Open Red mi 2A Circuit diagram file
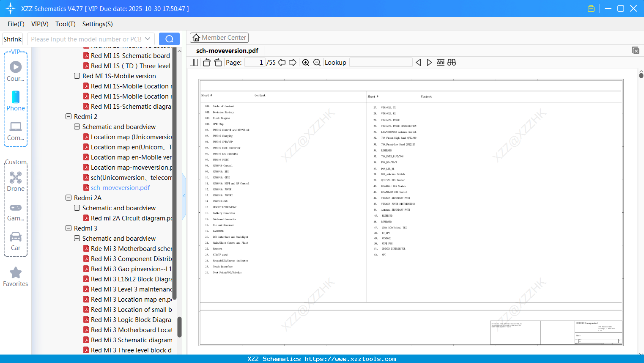 128,218
